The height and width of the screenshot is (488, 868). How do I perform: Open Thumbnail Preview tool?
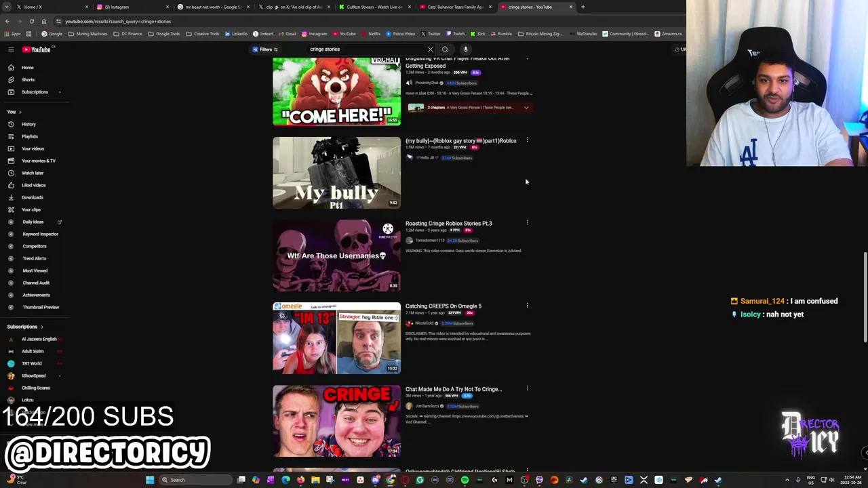(40, 307)
